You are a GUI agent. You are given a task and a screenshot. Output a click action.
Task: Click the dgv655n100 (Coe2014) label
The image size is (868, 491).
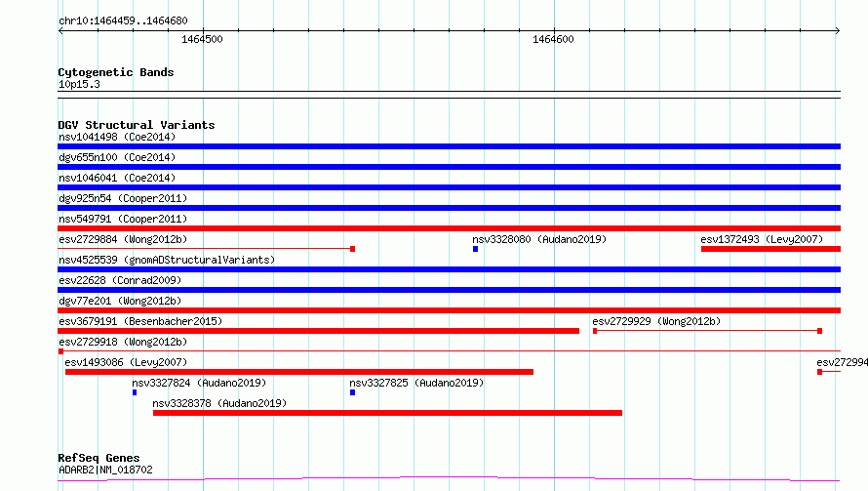click(117, 157)
